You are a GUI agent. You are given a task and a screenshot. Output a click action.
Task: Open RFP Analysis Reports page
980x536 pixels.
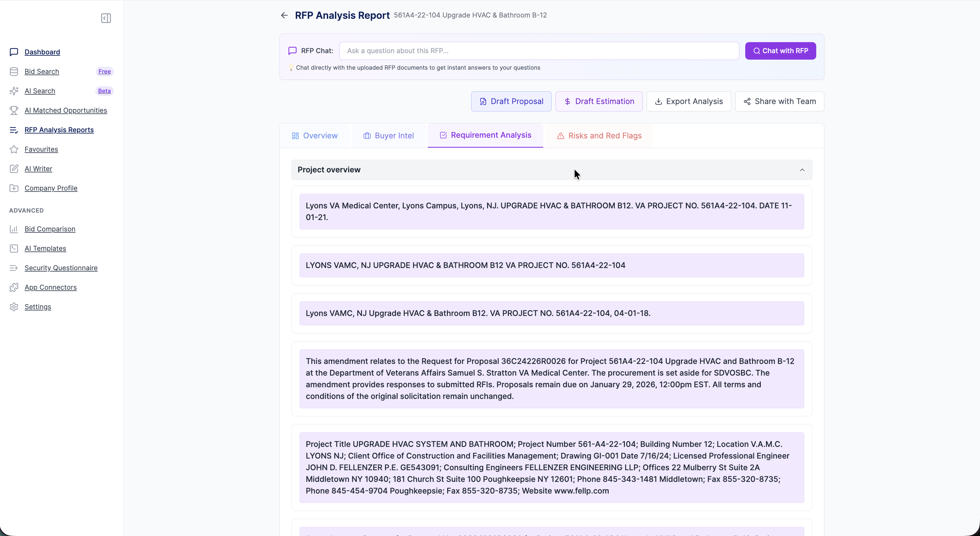pyautogui.click(x=59, y=130)
